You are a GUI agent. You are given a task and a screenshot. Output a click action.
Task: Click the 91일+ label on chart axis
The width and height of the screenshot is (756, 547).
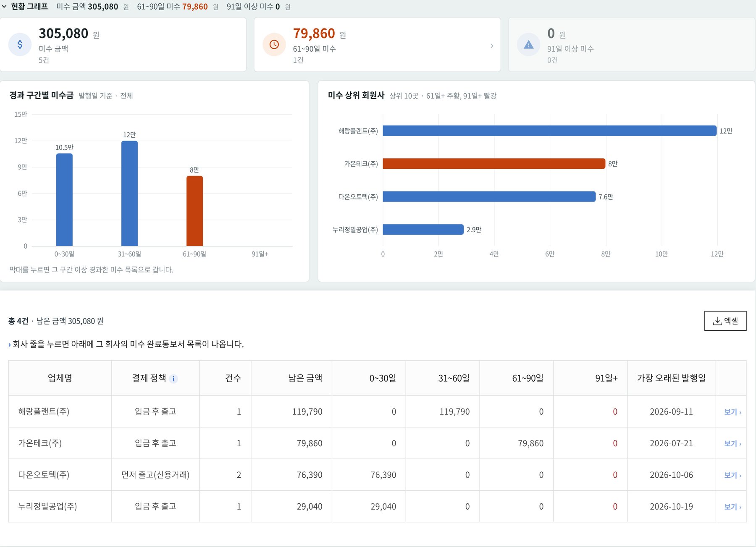260,254
